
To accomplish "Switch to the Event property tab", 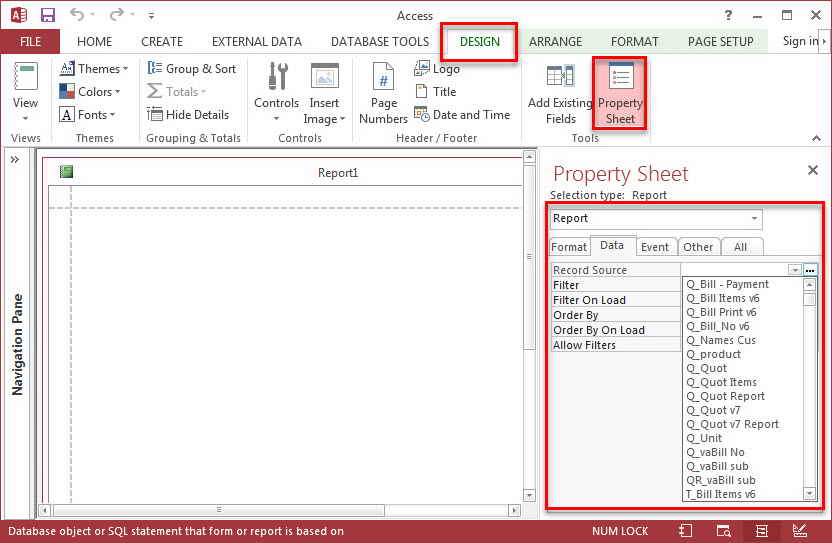I will click(655, 247).
